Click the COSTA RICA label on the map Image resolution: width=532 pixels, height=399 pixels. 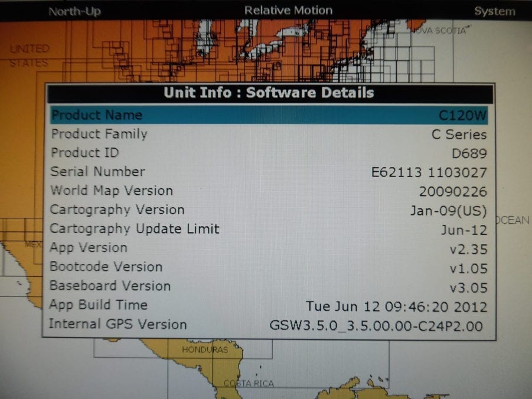click(x=249, y=384)
